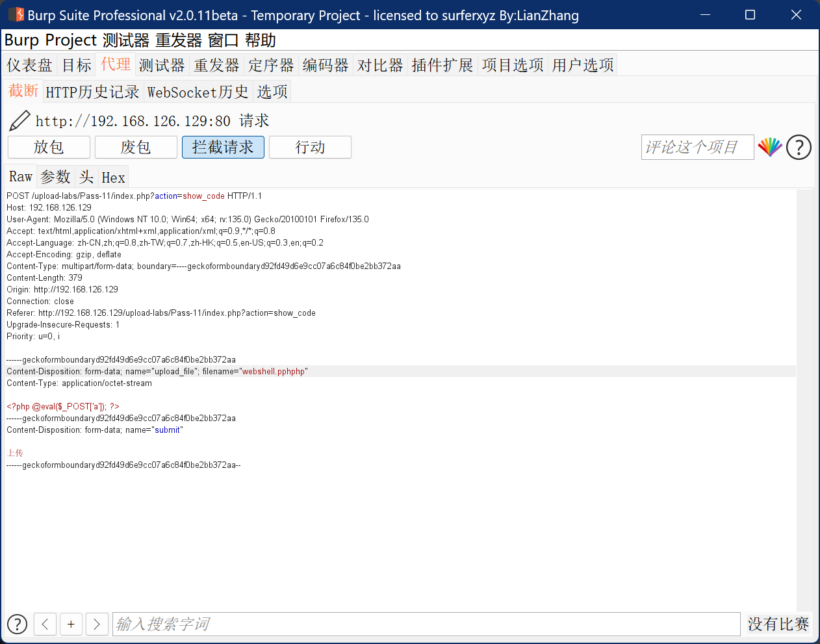
Task: Open the 重发器 menu in the menu bar
Action: tap(179, 40)
